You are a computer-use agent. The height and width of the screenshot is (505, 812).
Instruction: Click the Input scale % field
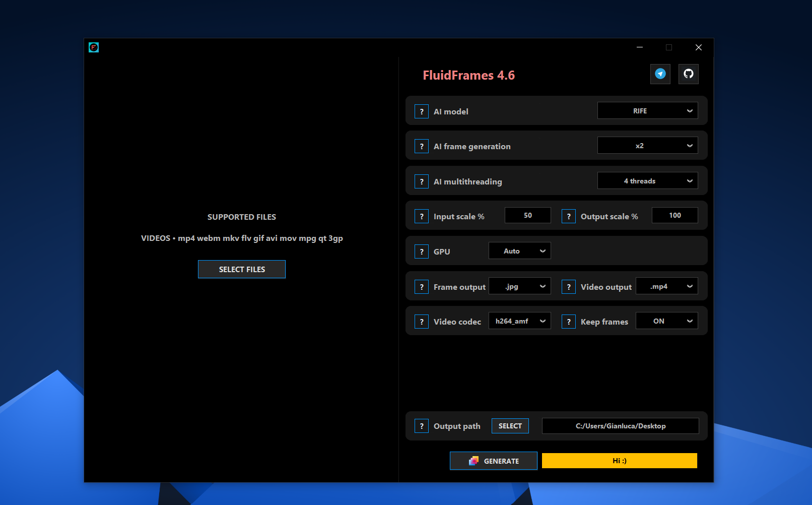[528, 215]
